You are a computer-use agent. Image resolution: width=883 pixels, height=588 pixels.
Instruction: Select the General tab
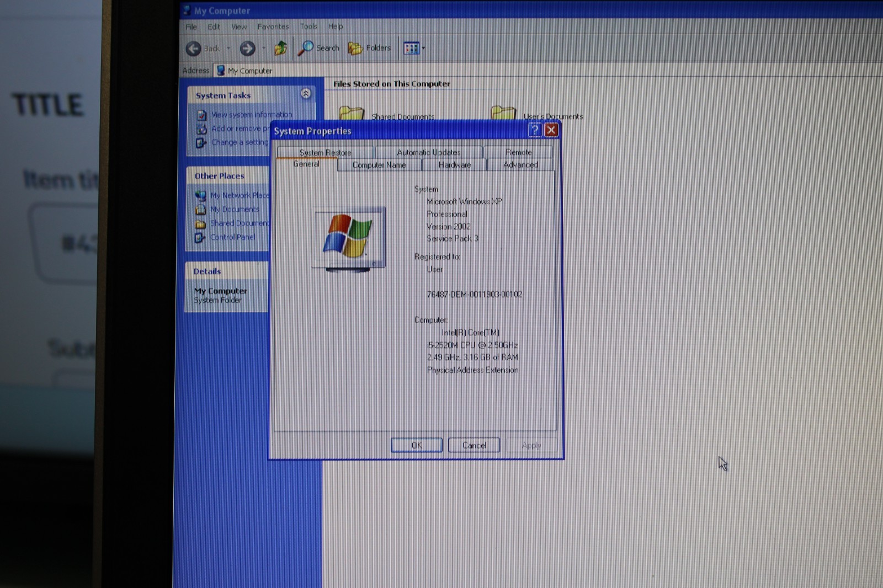pos(306,164)
